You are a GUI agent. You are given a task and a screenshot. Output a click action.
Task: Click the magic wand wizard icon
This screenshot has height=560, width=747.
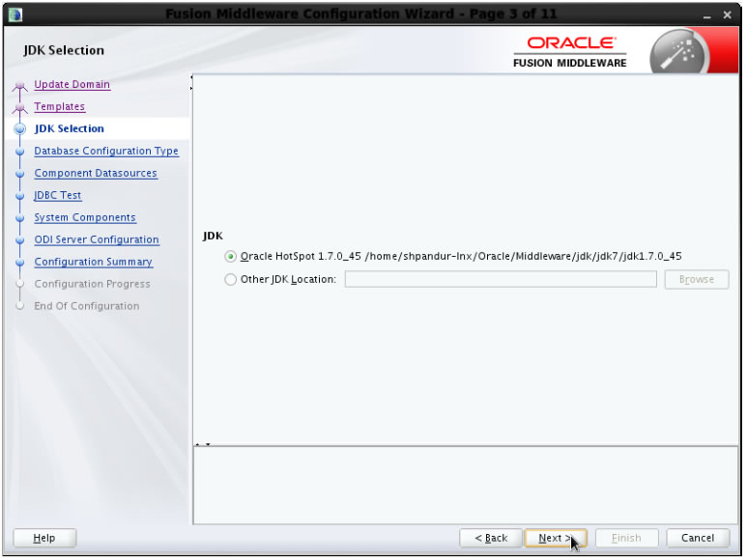point(679,53)
